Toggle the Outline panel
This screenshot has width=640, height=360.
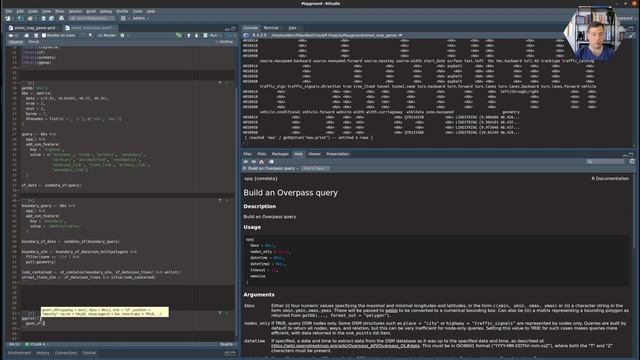click(x=224, y=42)
